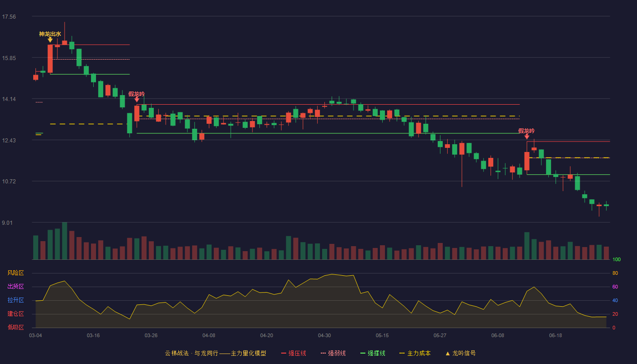
Task: Click the 14.14 price axis label
Action: [x=9, y=99]
